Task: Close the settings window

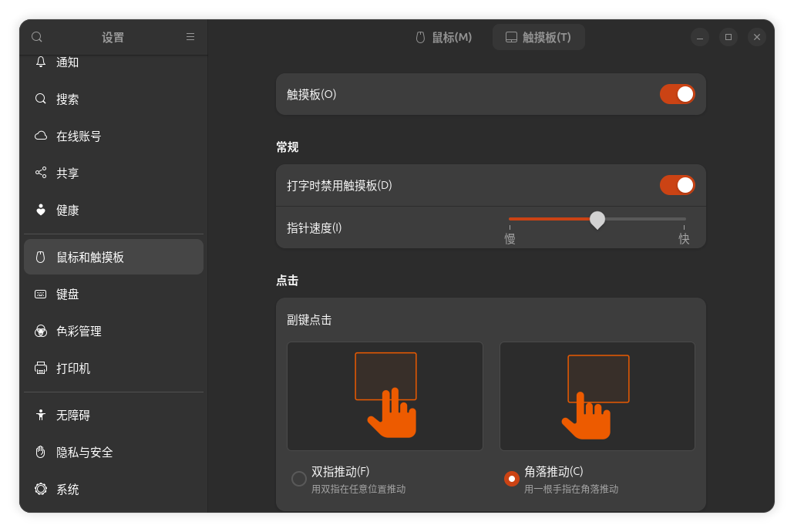Action: (x=756, y=37)
